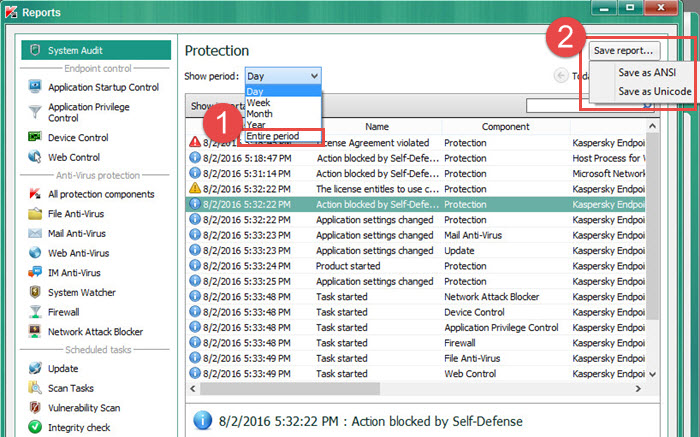Open the Update task icon

[35, 368]
